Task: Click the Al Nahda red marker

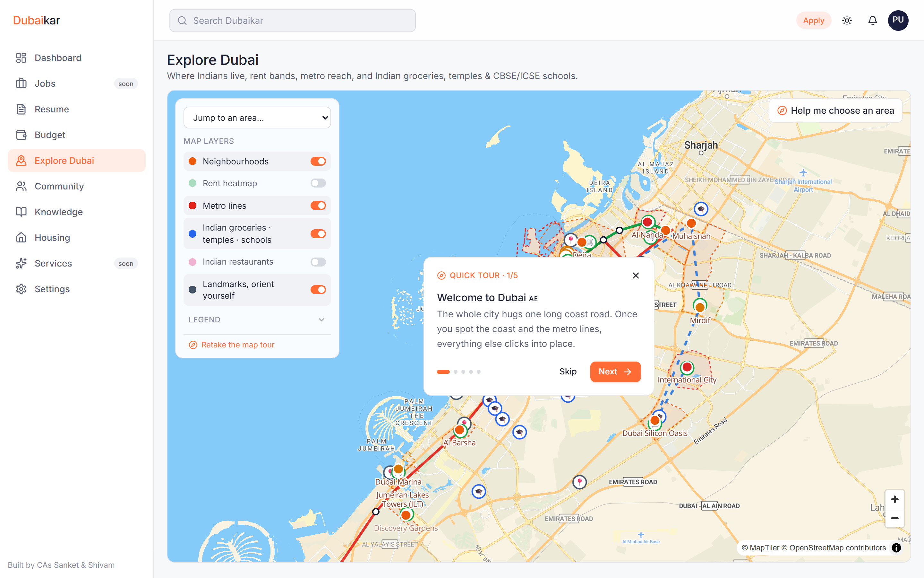Action: 647,222
